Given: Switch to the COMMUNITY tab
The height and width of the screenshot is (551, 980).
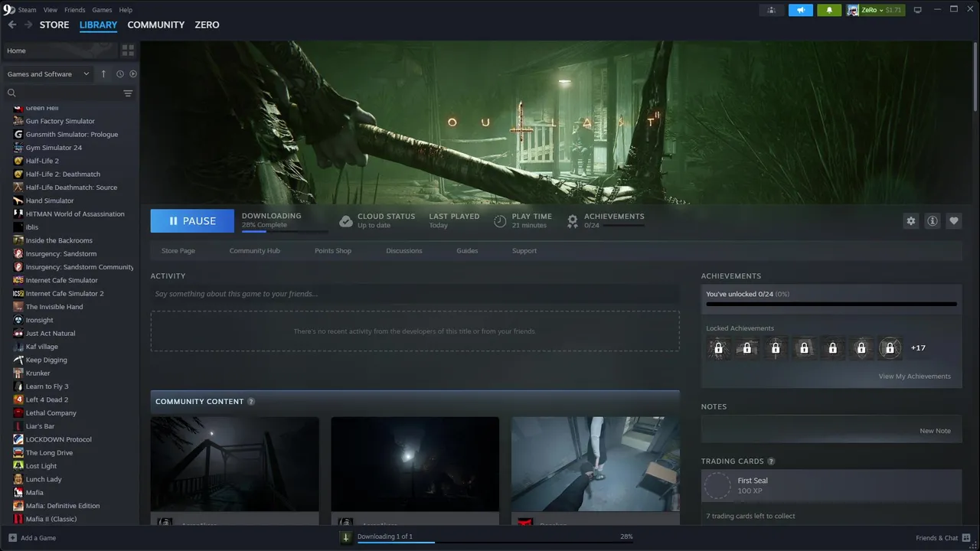Looking at the screenshot, I should click(156, 24).
